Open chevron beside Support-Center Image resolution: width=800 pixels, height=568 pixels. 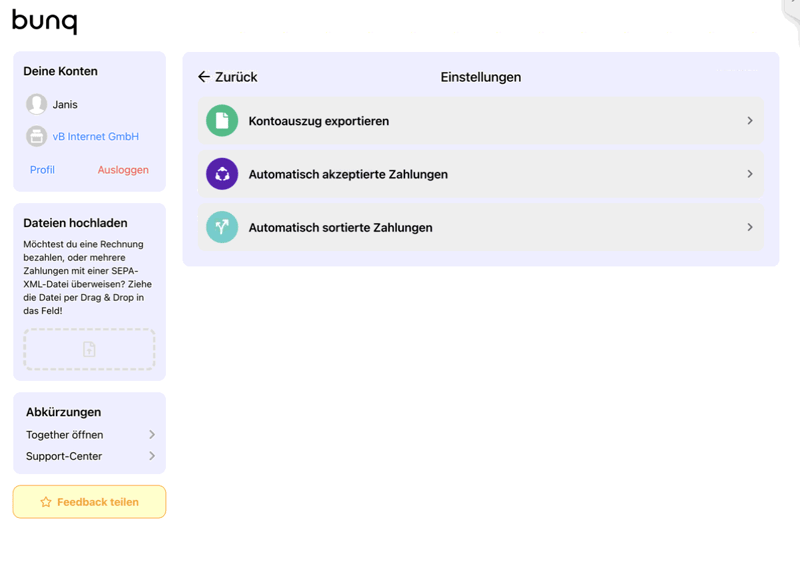coord(152,456)
